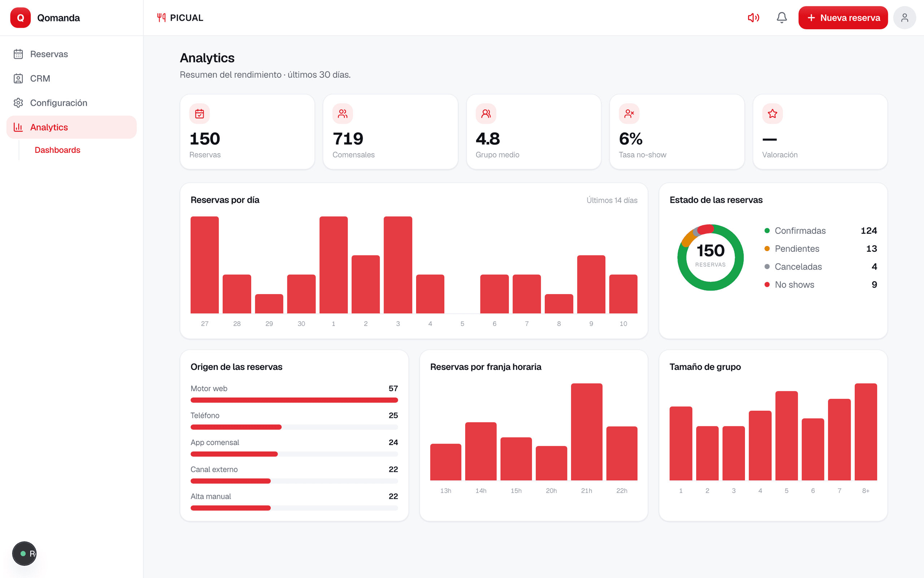The image size is (924, 578).
Task: Click the Últimos 14 días label
Action: [x=612, y=200]
